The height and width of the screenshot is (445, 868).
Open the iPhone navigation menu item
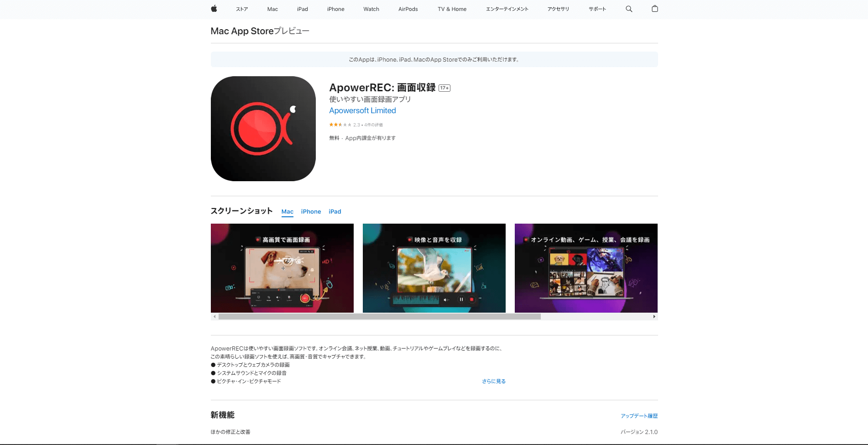click(x=336, y=9)
